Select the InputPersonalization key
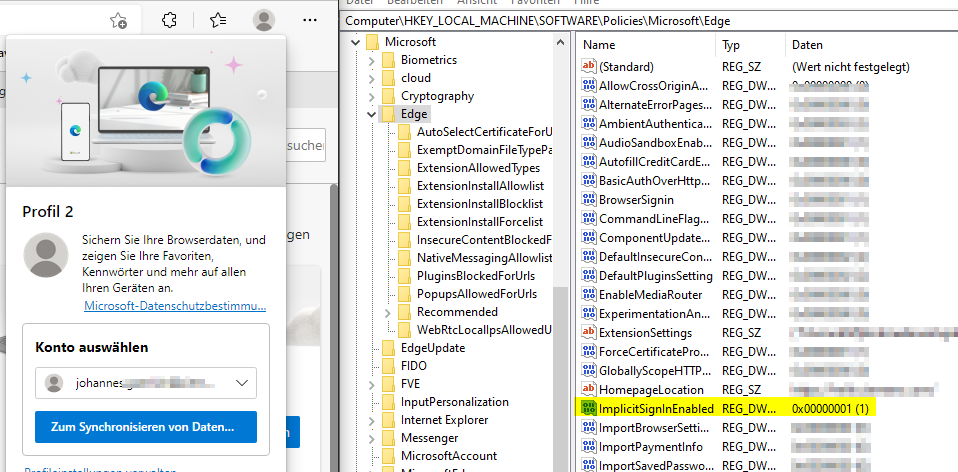958x472 pixels. point(455,402)
